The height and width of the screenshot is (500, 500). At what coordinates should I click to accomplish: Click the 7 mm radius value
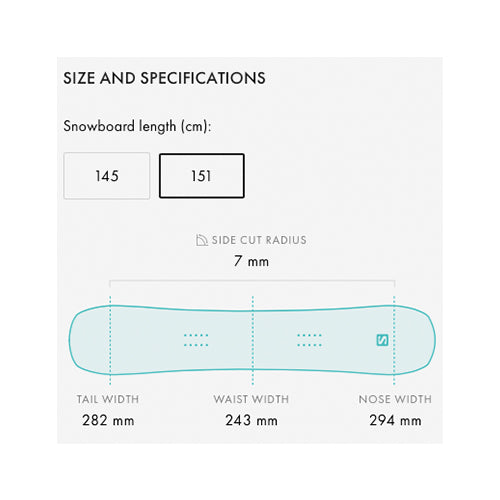click(x=251, y=261)
